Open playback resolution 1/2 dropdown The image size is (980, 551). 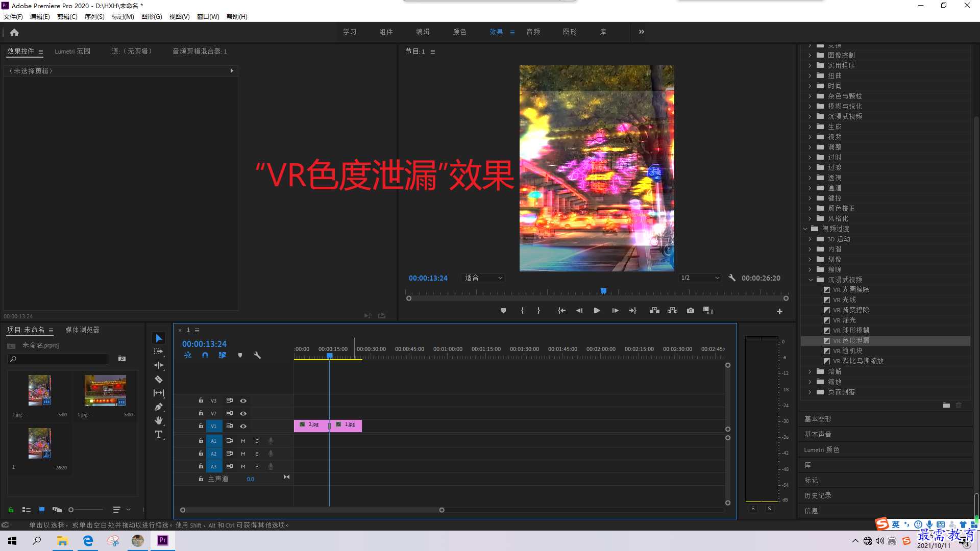(700, 278)
